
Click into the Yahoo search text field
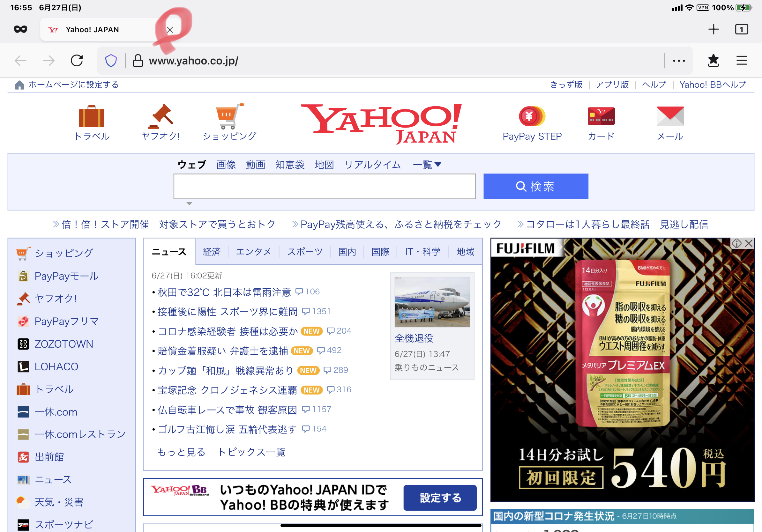(324, 186)
